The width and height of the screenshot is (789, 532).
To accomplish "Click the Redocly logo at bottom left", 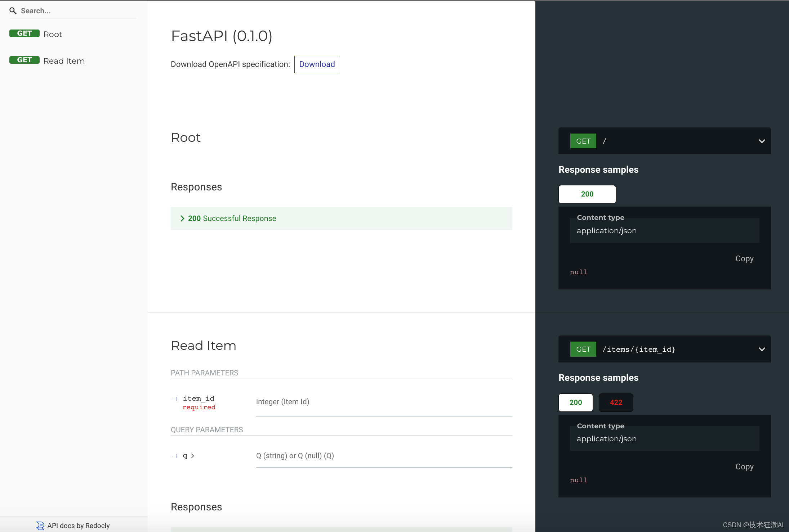I will pyautogui.click(x=39, y=526).
